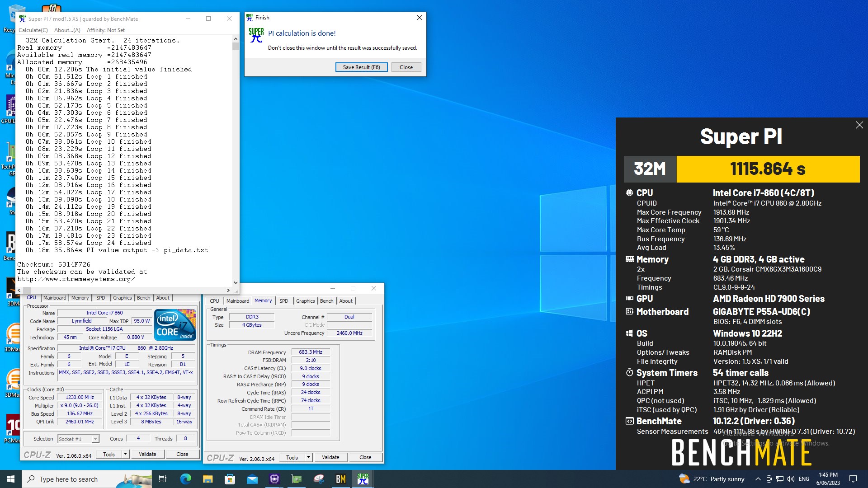The height and width of the screenshot is (488, 868).
Task: Switch to Mainboard tab in left CPU-Z
Action: [55, 298]
